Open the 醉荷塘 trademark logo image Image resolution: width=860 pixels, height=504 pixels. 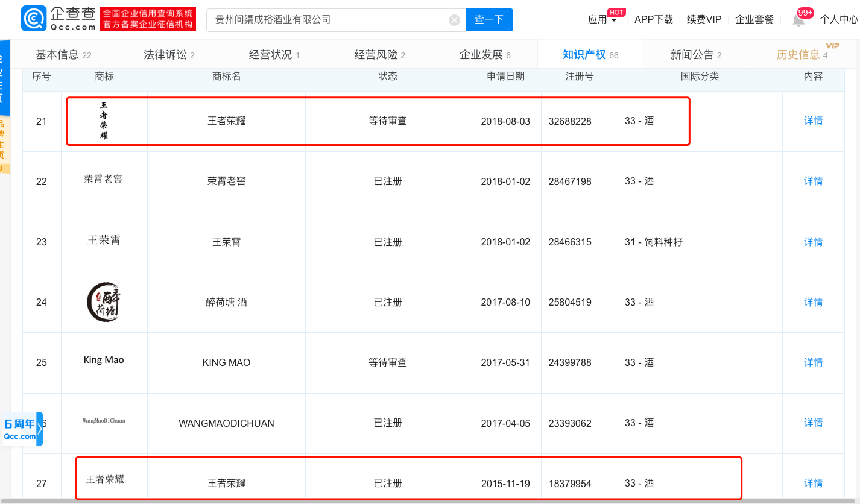104,302
